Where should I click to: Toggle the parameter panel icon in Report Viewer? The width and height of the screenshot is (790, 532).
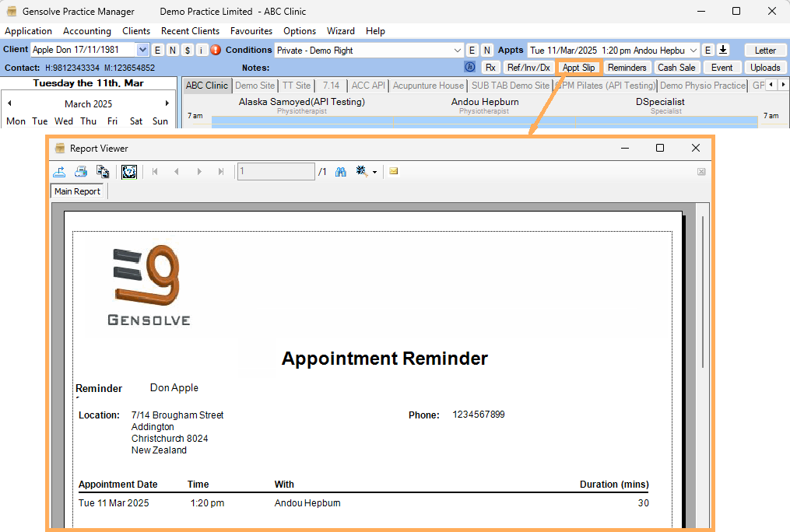[129, 172]
